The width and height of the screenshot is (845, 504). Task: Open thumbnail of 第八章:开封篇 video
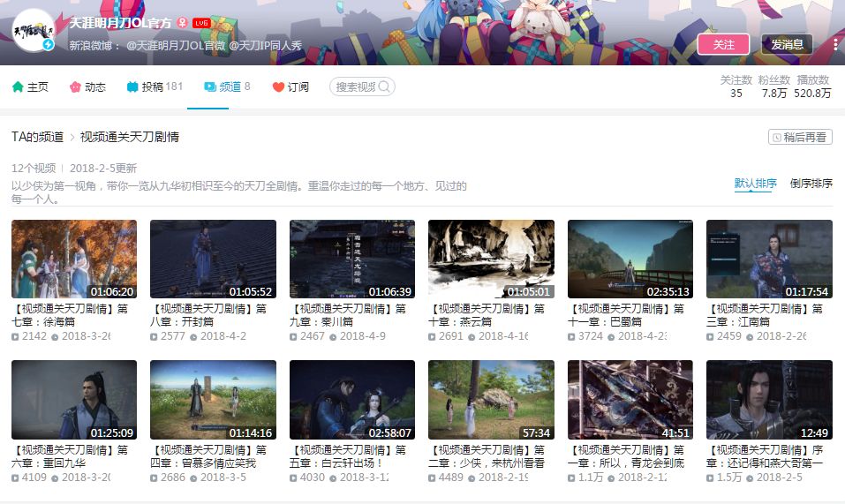coord(213,259)
